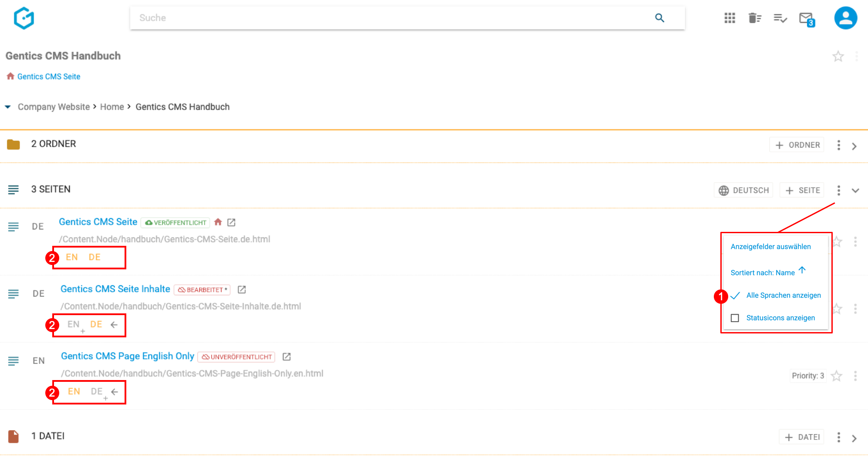This screenshot has height=462, width=868.
Task: Click the Gentics logo icon
Action: point(24,18)
